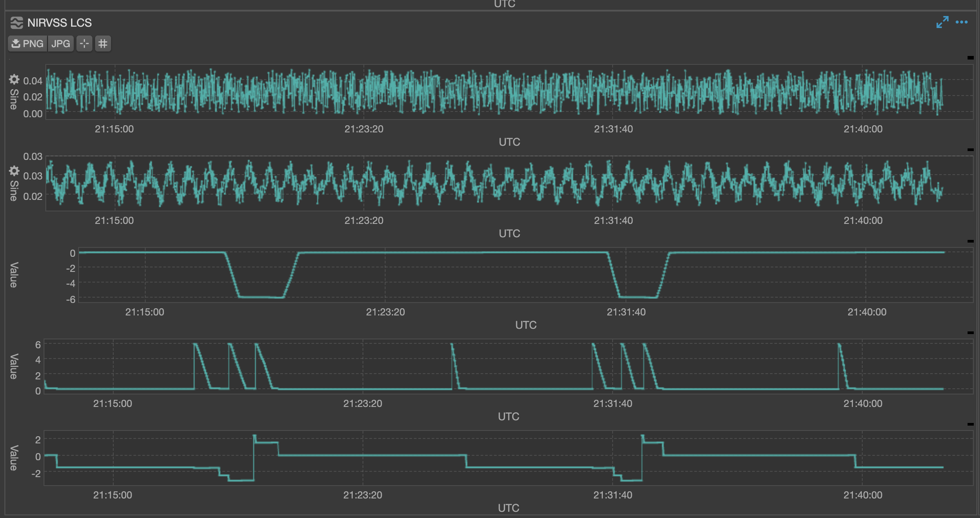Toggle grid display with the hash button
The image size is (980, 518).
point(103,44)
